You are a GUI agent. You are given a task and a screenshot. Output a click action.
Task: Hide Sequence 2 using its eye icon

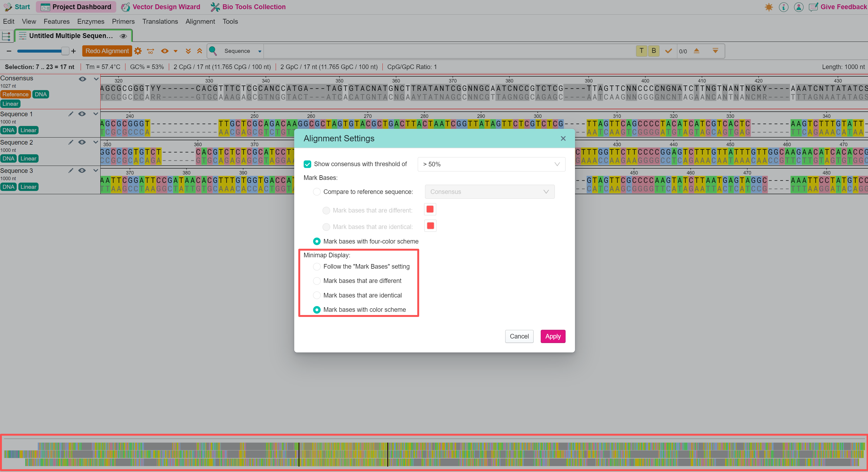point(82,142)
